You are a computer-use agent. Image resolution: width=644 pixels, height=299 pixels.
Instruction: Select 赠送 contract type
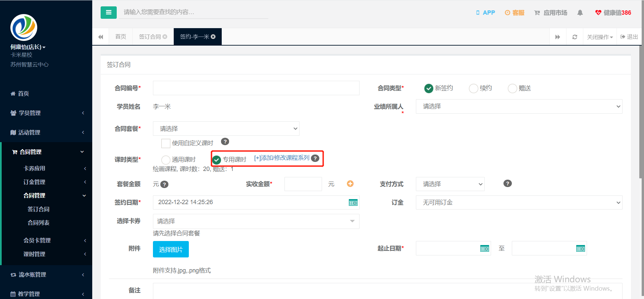click(512, 88)
